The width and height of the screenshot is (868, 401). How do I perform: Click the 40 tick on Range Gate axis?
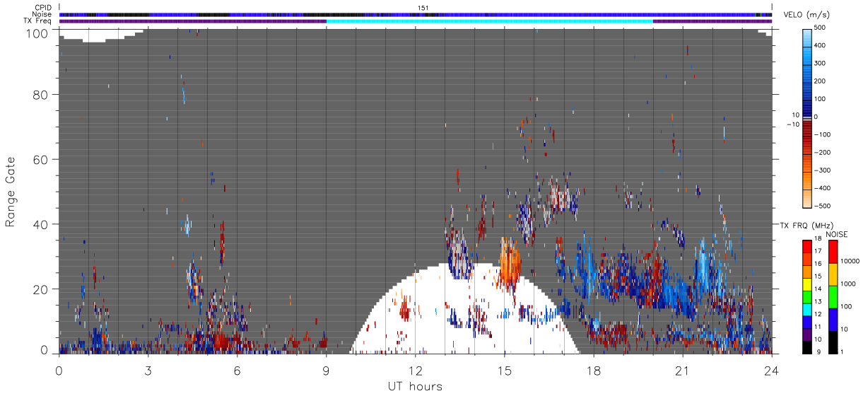pyautogui.click(x=41, y=224)
